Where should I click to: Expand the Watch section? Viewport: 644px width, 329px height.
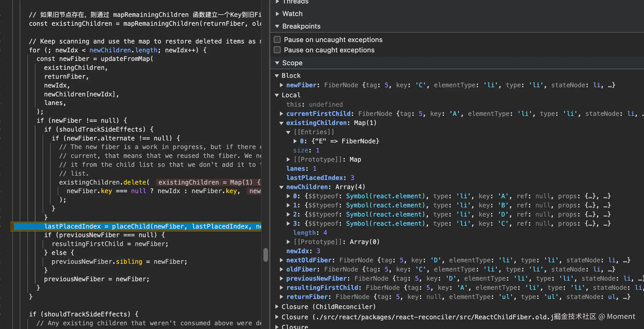point(277,14)
